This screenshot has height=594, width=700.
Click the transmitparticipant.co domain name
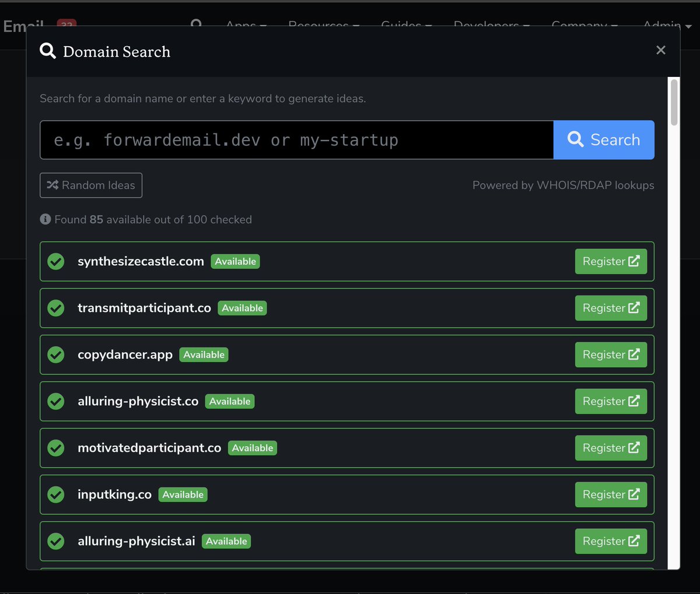coord(144,308)
